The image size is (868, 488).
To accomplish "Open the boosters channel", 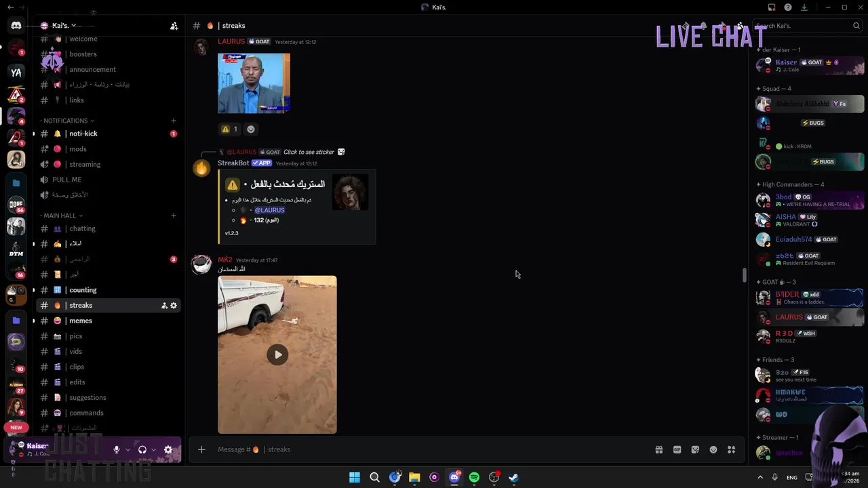I will tap(108, 54).
